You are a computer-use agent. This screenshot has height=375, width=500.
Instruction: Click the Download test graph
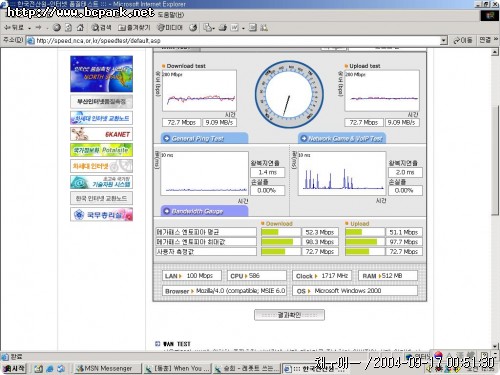click(199, 91)
